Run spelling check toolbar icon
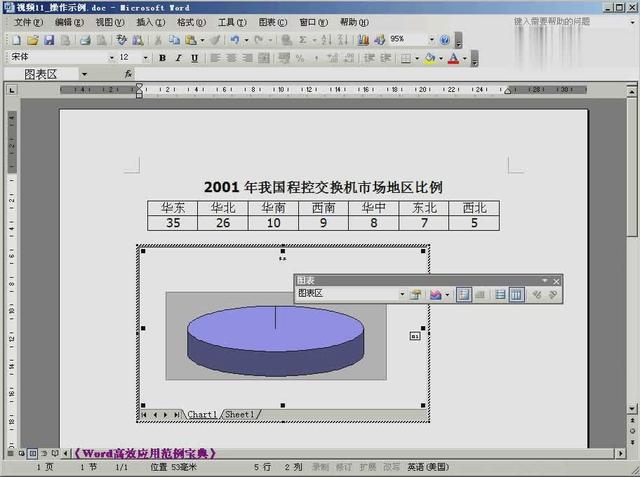The width and height of the screenshot is (640, 477). [x=121, y=40]
